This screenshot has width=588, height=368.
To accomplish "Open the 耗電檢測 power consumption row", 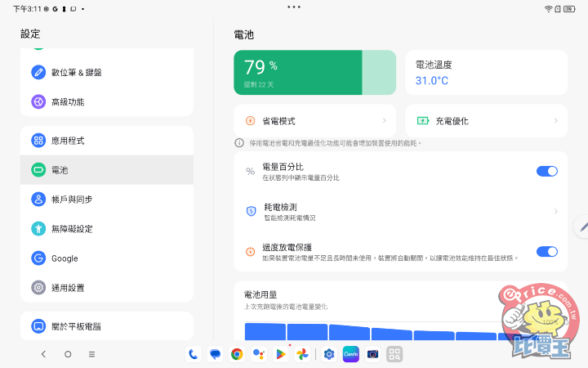I will pyautogui.click(x=400, y=212).
